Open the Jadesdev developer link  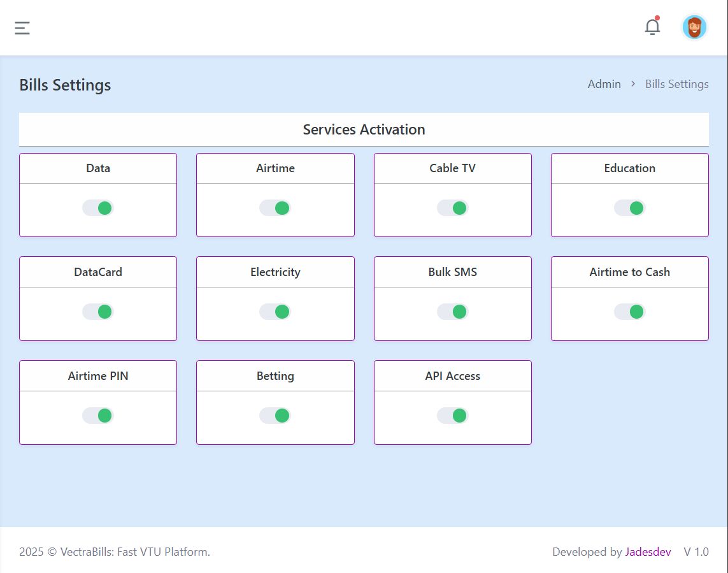(x=648, y=552)
